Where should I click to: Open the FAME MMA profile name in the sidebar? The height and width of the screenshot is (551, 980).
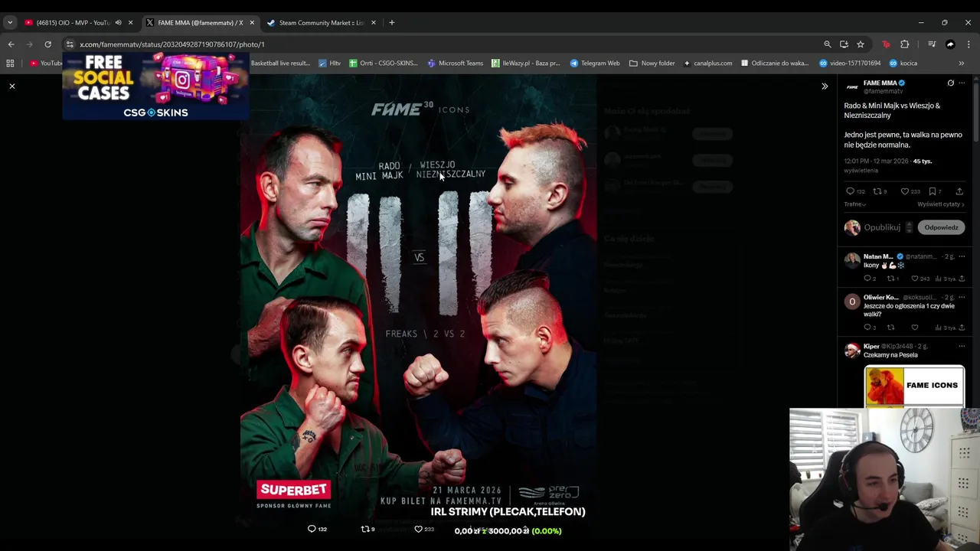coord(880,83)
